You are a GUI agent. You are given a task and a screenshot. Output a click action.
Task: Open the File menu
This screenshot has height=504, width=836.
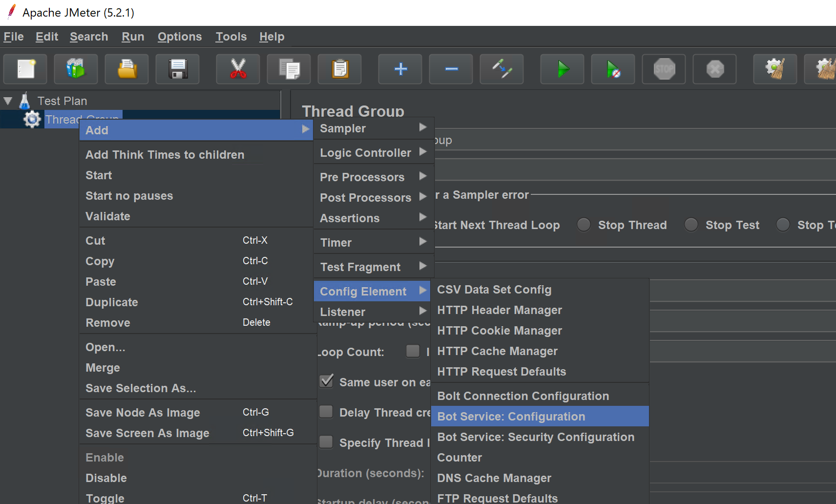click(x=14, y=37)
